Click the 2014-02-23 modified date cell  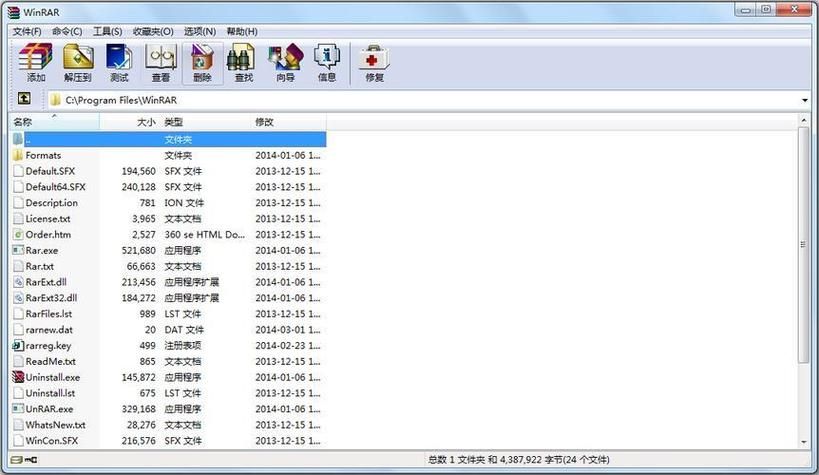click(x=287, y=345)
